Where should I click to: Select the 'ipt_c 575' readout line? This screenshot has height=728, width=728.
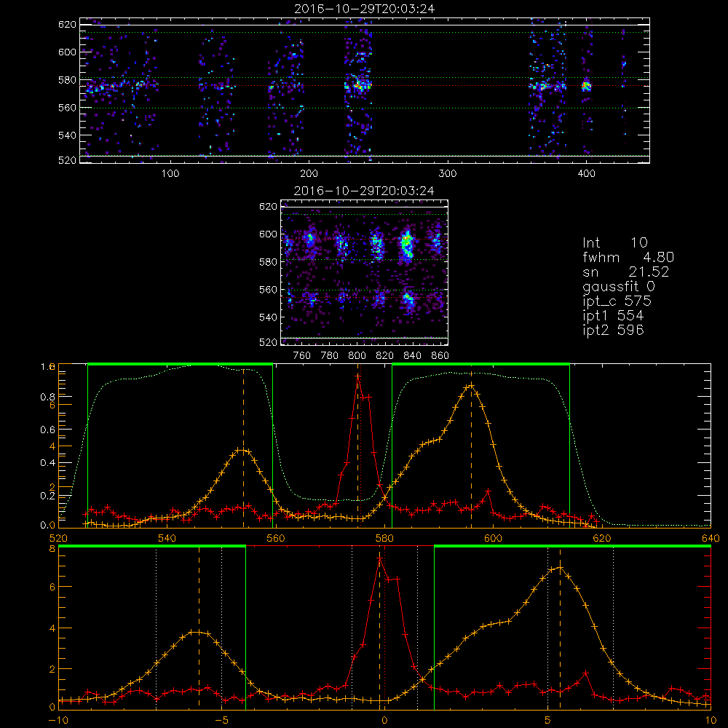617,301
